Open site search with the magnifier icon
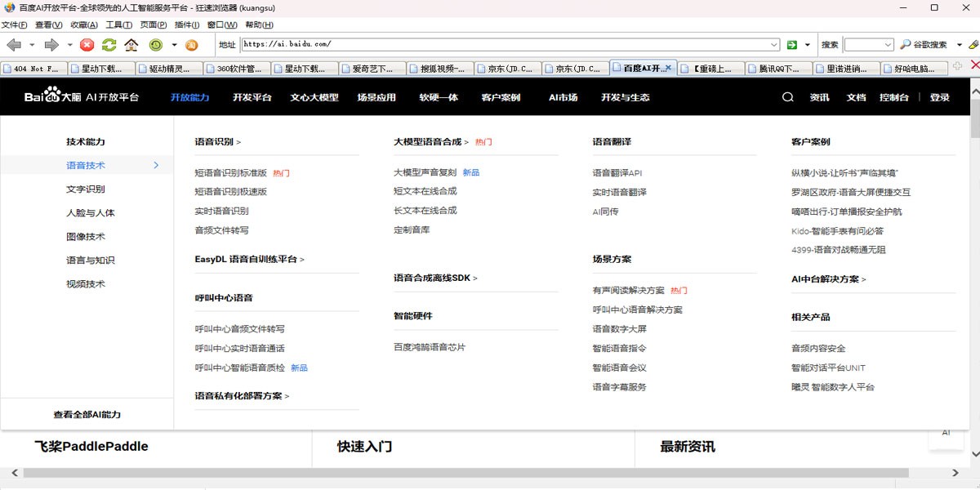The height and width of the screenshot is (490, 980). click(786, 97)
